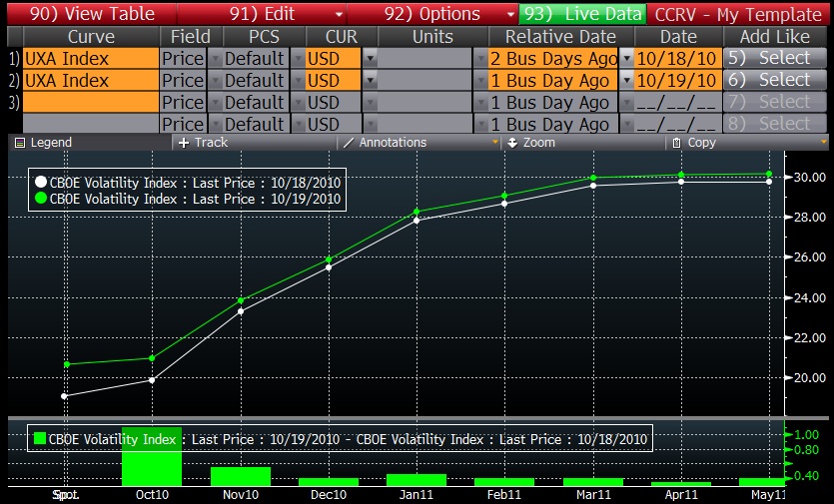Image resolution: width=834 pixels, height=504 pixels.
Task: Click the Curve column header
Action: 91,37
